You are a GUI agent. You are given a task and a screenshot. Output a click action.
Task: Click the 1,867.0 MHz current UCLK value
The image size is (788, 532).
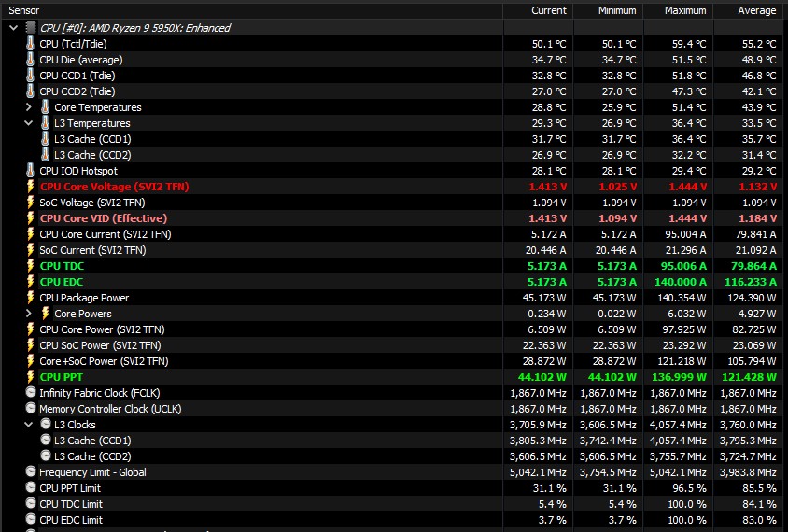pos(538,409)
